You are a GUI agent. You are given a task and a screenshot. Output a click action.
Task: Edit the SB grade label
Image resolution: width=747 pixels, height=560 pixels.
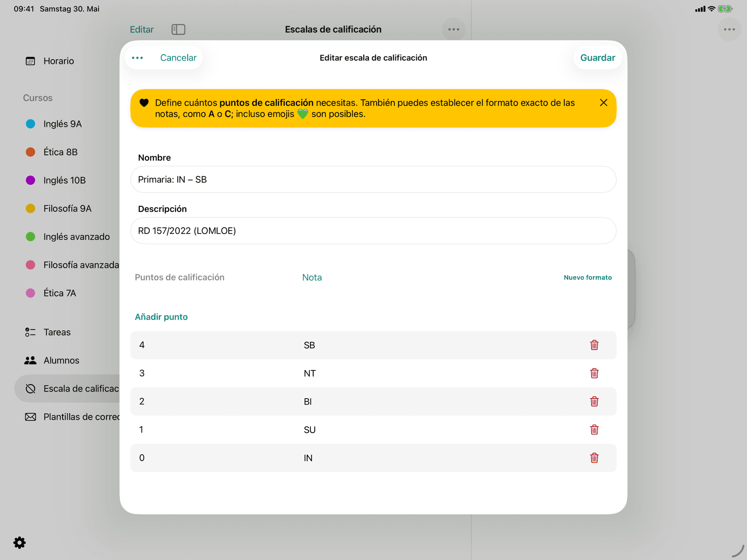310,345
